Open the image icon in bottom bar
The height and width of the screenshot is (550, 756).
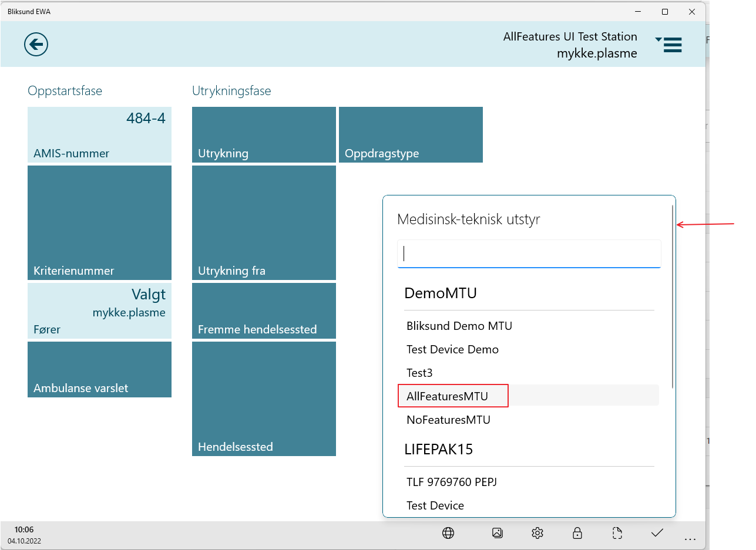(x=498, y=533)
